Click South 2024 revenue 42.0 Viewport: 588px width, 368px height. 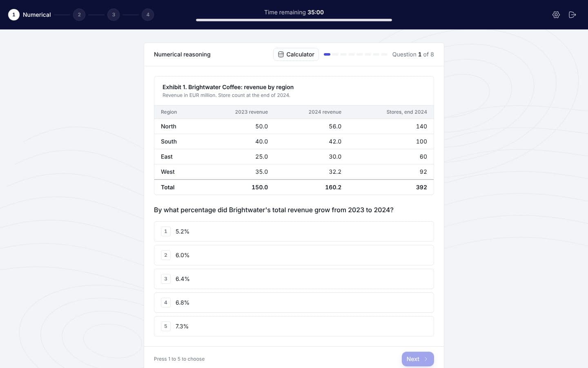point(335,141)
